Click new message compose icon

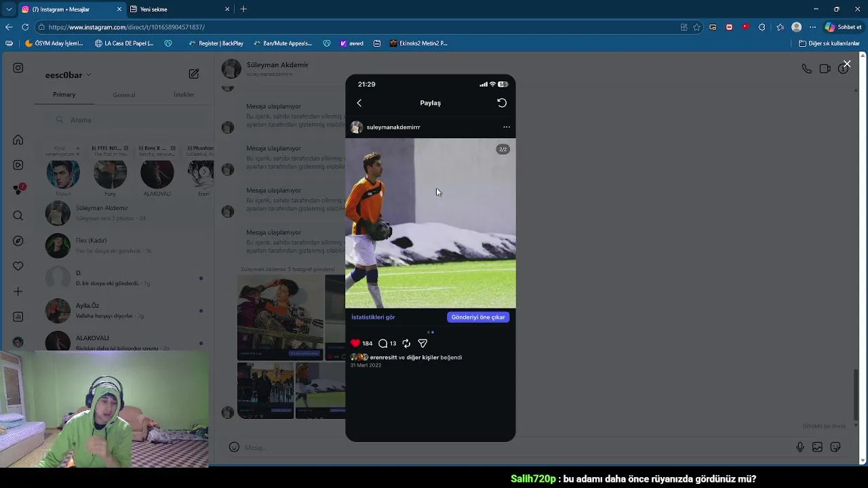coord(194,74)
